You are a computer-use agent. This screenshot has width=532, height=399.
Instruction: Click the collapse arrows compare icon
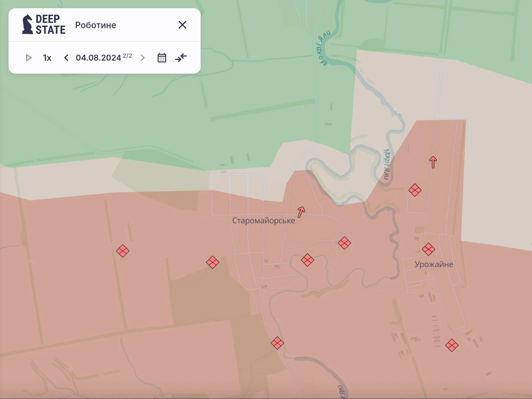[x=181, y=58]
